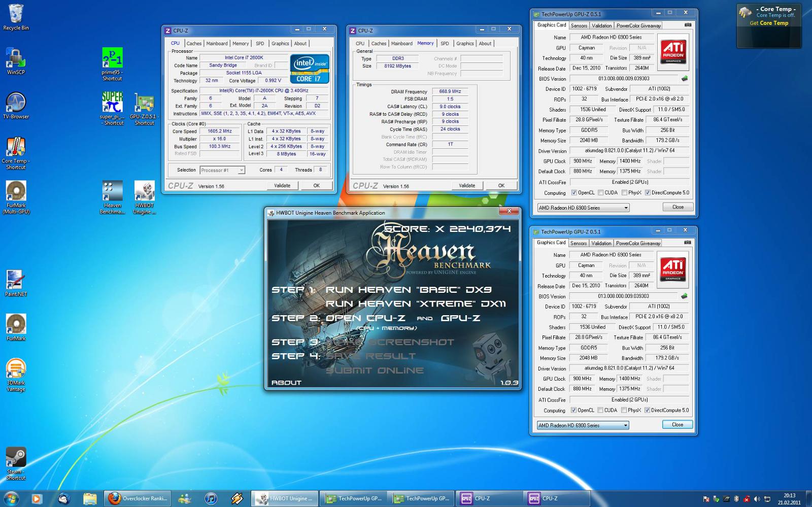Open the WinSCP desktop icon

pyautogui.click(x=16, y=61)
